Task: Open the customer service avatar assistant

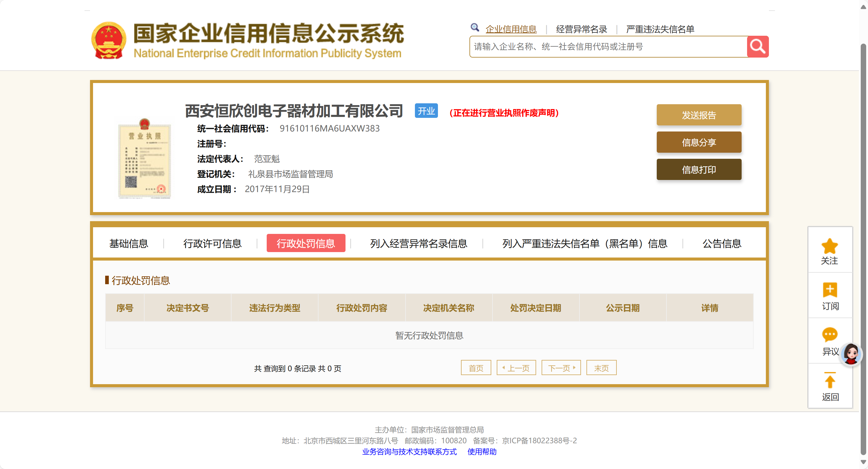Action: (x=850, y=354)
